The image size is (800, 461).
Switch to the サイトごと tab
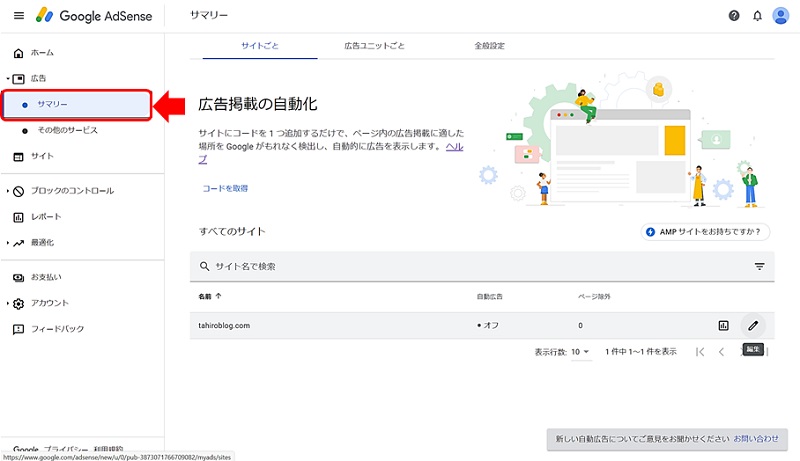click(x=260, y=46)
